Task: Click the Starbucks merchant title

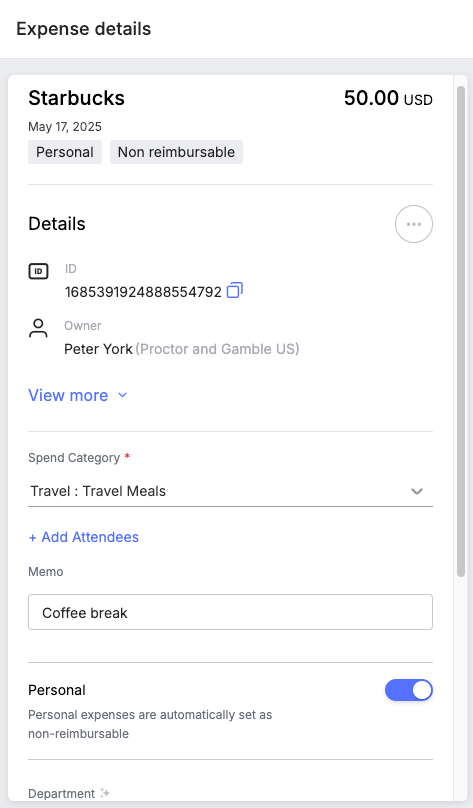Action: [x=76, y=98]
